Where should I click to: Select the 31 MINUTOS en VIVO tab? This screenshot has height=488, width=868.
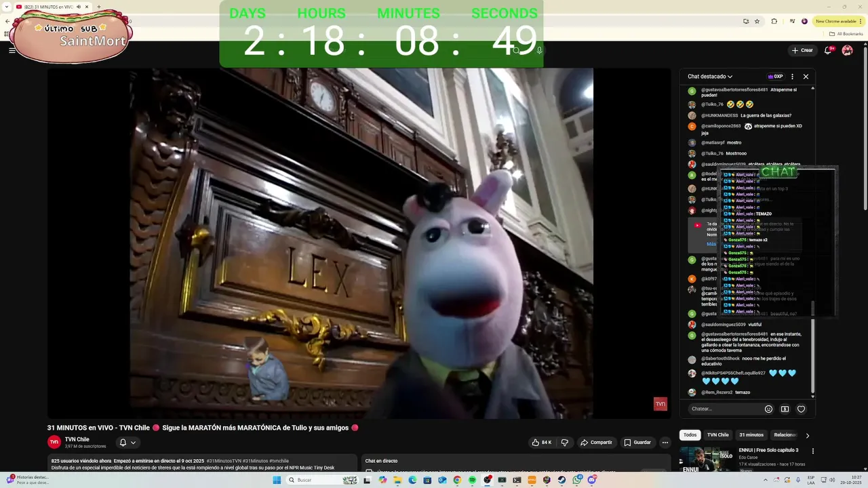tap(53, 7)
